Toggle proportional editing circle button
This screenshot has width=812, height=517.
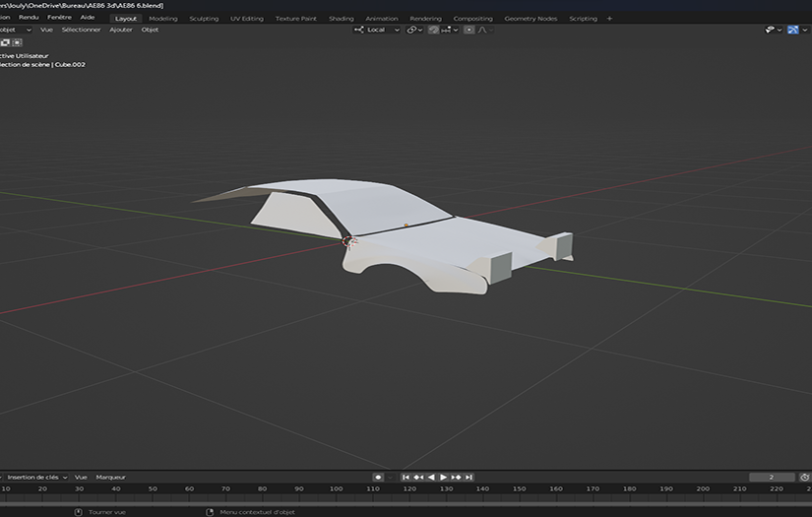[x=469, y=31]
